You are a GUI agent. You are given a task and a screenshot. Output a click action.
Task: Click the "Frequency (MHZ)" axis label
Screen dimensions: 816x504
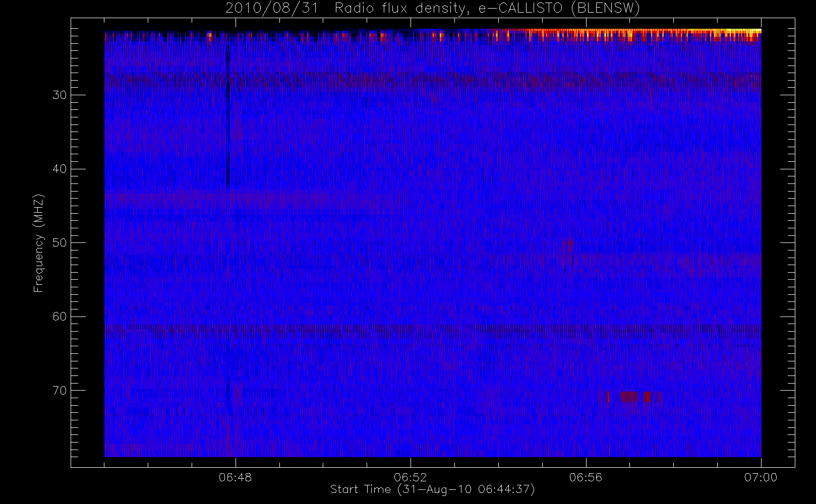coord(38,243)
